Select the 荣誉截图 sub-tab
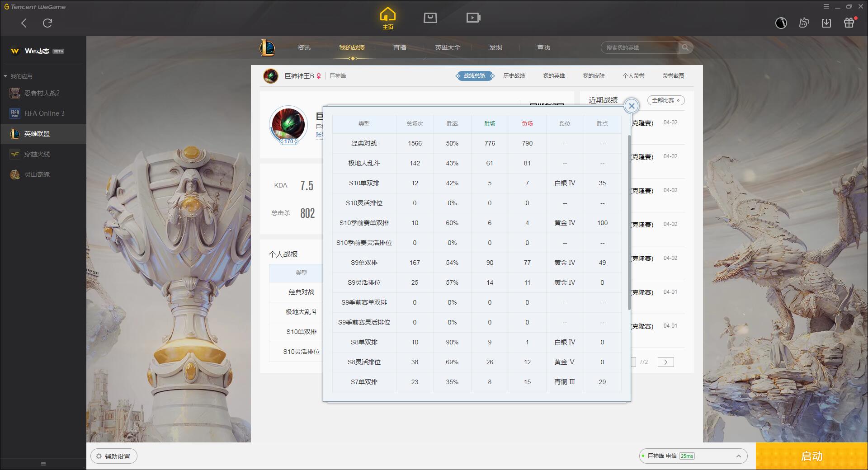Image resolution: width=868 pixels, height=470 pixels. point(673,76)
